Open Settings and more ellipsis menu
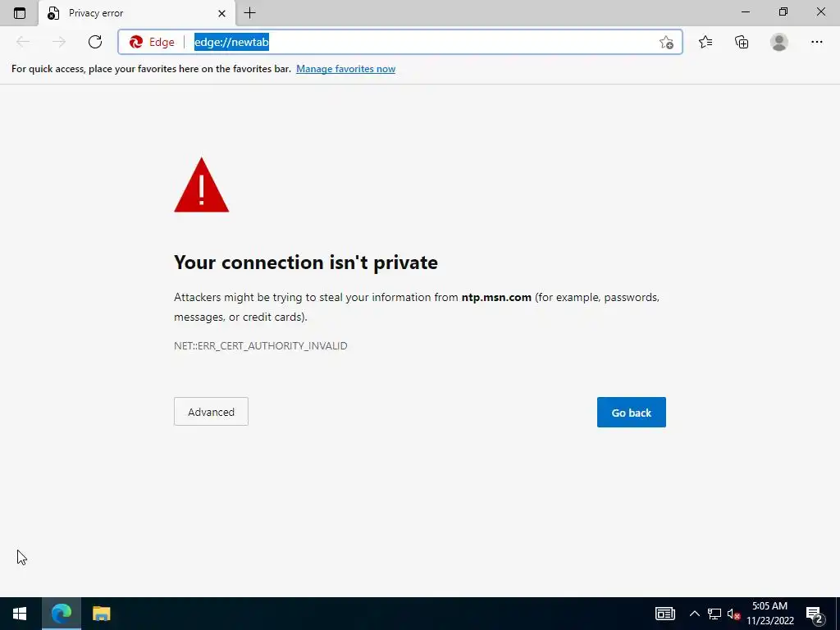Image resolution: width=840 pixels, height=630 pixels. tap(816, 42)
